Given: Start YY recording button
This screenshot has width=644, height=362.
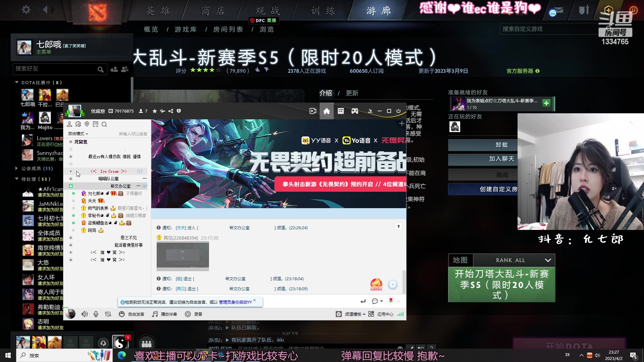Looking at the screenshot, I should (x=194, y=314).
